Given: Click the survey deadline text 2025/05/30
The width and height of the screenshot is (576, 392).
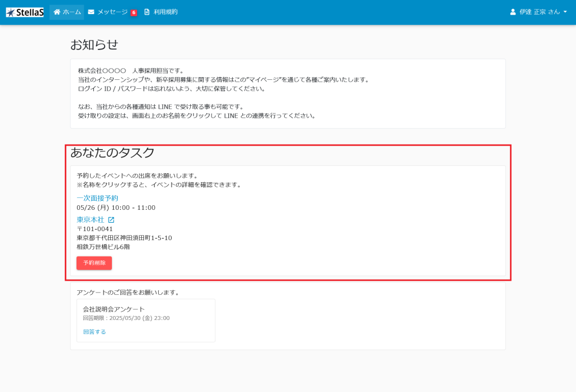Looking at the screenshot, I should pyautogui.click(x=126, y=318).
